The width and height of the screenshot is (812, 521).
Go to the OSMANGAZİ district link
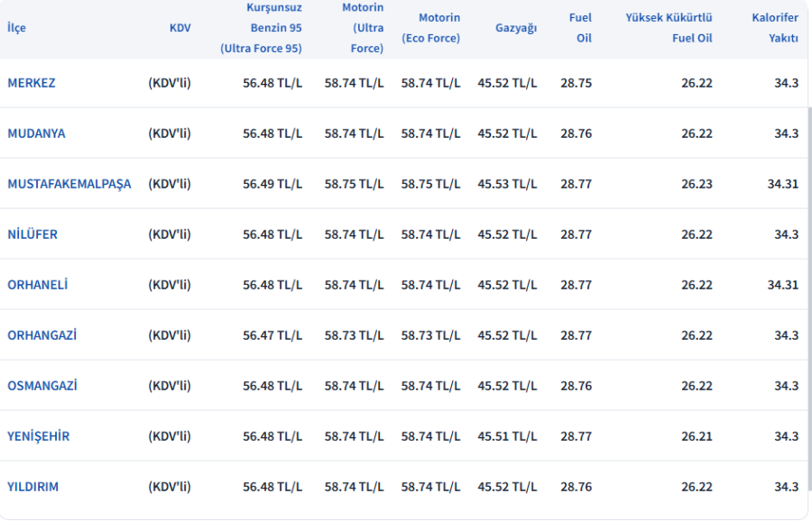tap(42, 386)
